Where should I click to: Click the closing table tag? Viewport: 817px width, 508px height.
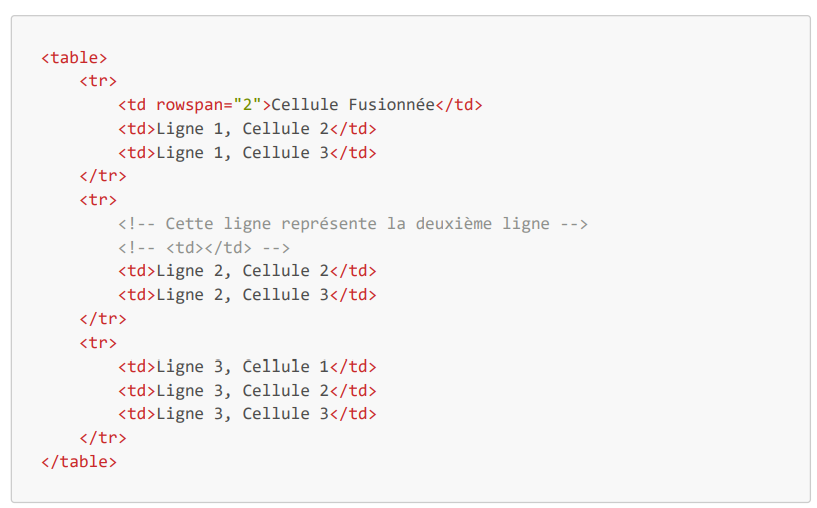click(x=79, y=462)
